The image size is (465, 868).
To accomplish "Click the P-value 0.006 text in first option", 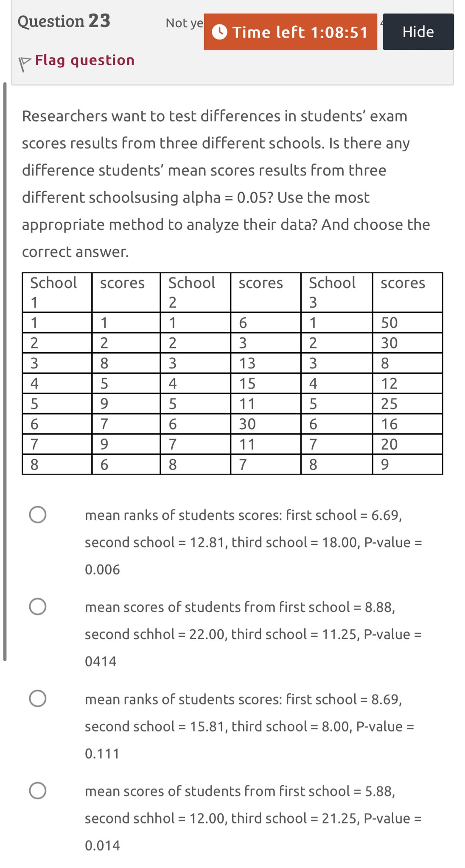I will [101, 569].
